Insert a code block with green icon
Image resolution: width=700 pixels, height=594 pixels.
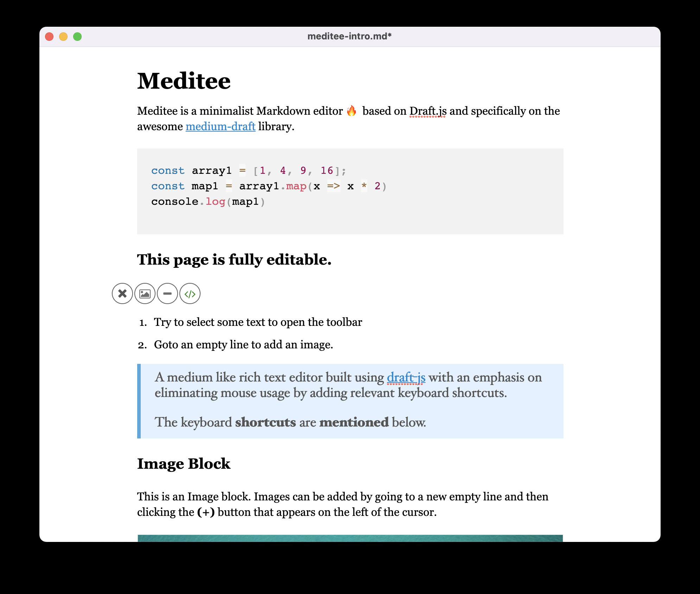190,293
